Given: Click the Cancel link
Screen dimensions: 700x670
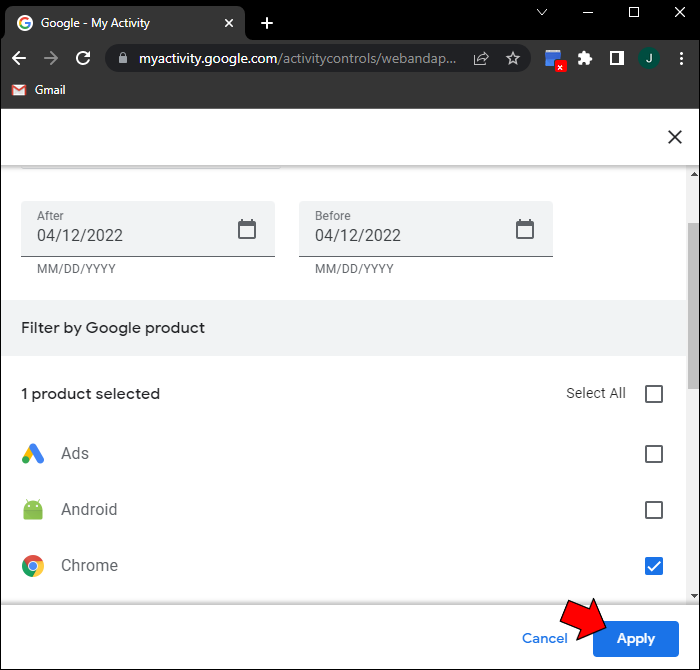Looking at the screenshot, I should coord(544,638).
